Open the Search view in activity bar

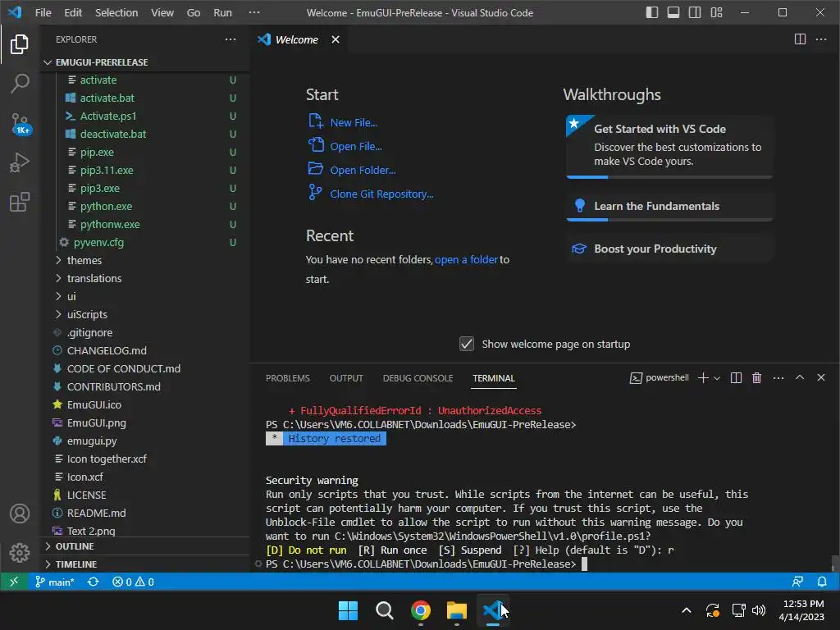pos(20,83)
